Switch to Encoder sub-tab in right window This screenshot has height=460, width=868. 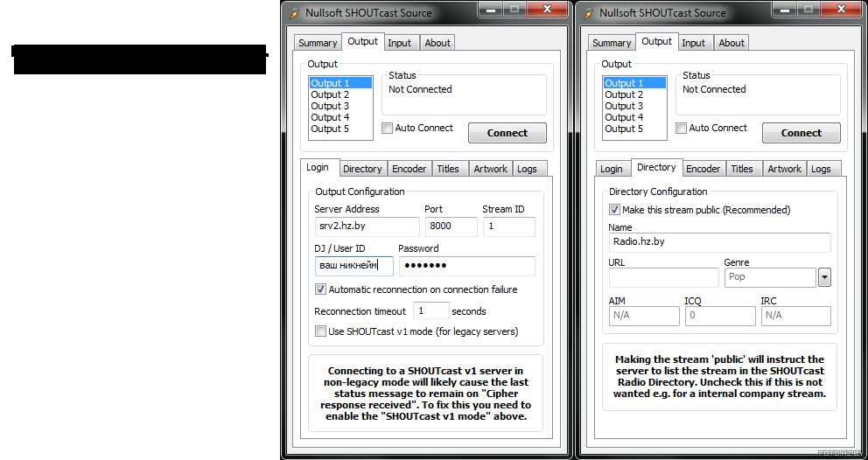point(703,169)
